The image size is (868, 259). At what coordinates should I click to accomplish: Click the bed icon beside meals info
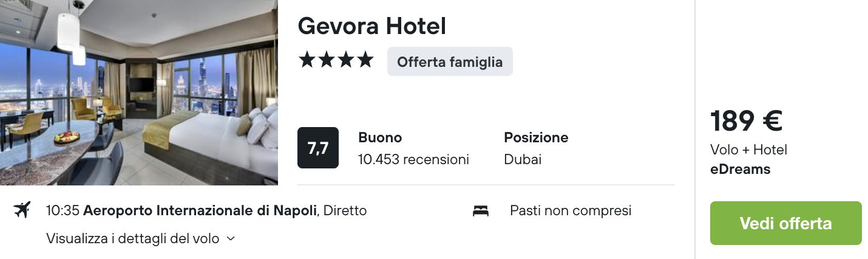click(x=481, y=211)
